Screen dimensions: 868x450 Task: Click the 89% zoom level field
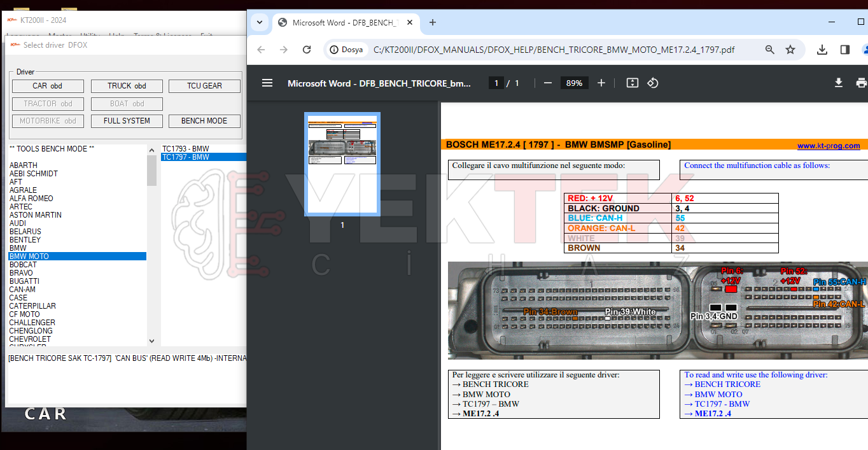[x=574, y=83]
